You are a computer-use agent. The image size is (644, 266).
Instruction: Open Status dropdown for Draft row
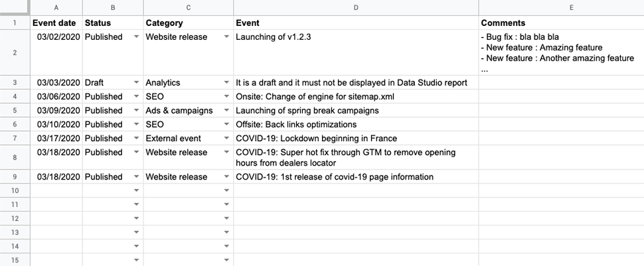pyautogui.click(x=136, y=82)
